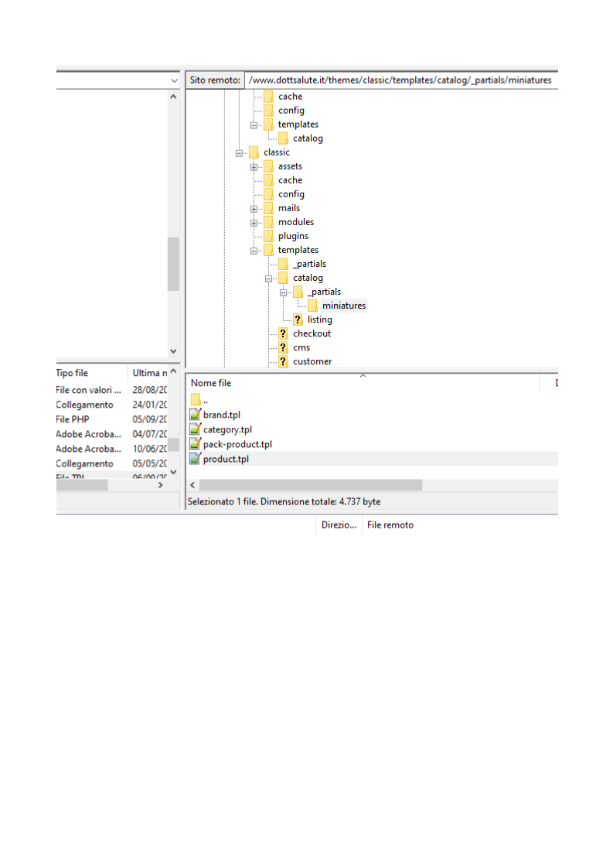Image resolution: width=613 pixels, height=868 pixels.
Task: Select local Adobe Acrobat row dated 04/07
Action: point(111,434)
